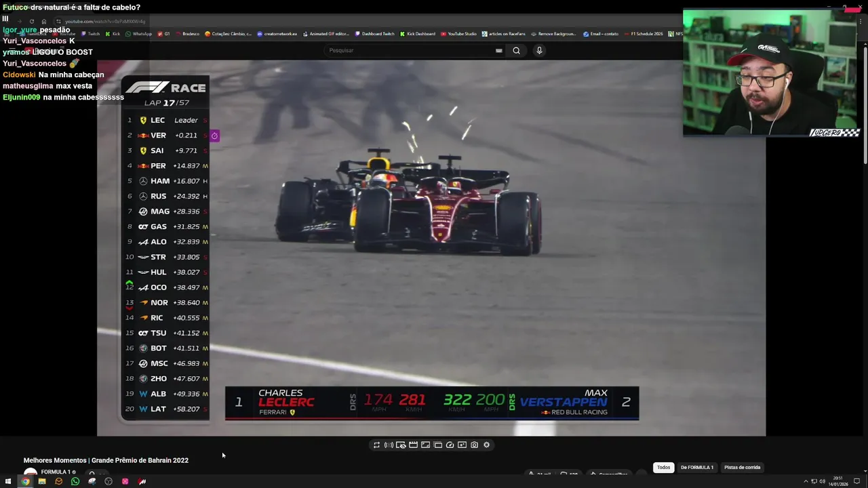Expand the hidden system tray icons
The height and width of the screenshot is (488, 868).
pyautogui.click(x=806, y=481)
